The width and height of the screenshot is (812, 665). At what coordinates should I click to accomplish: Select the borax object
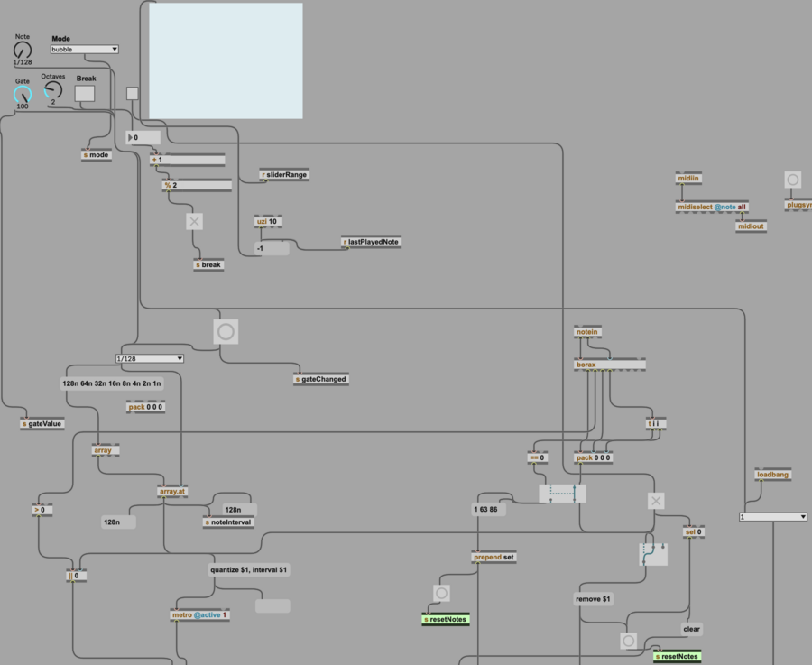pos(610,365)
